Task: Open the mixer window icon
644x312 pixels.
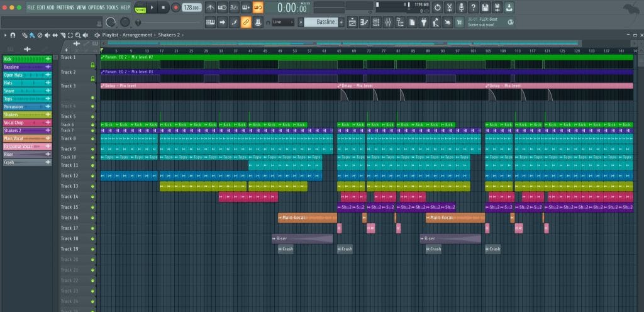Action: click(388, 23)
